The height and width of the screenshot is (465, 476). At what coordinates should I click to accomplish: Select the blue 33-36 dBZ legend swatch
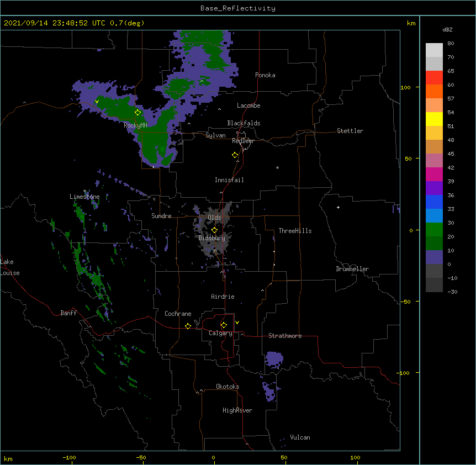point(434,202)
